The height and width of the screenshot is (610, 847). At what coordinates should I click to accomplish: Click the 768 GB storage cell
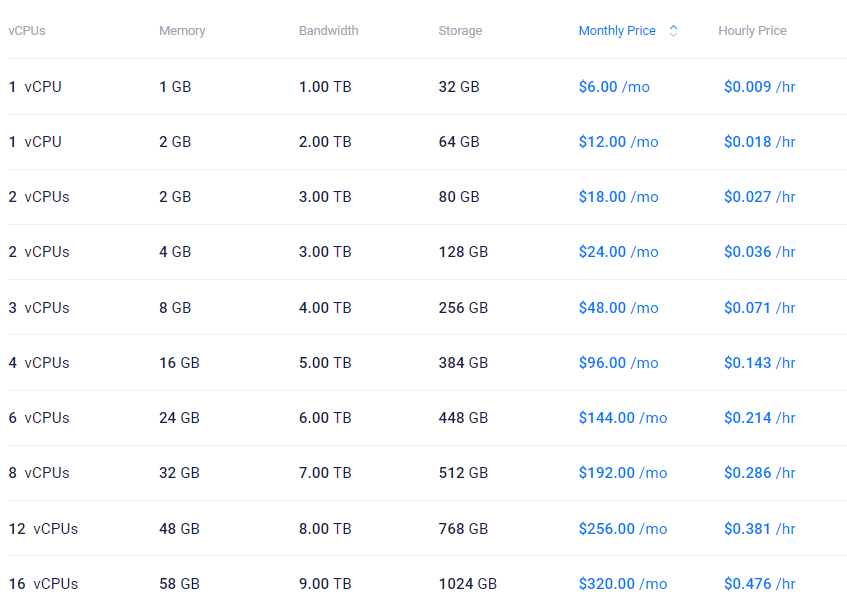pos(463,529)
